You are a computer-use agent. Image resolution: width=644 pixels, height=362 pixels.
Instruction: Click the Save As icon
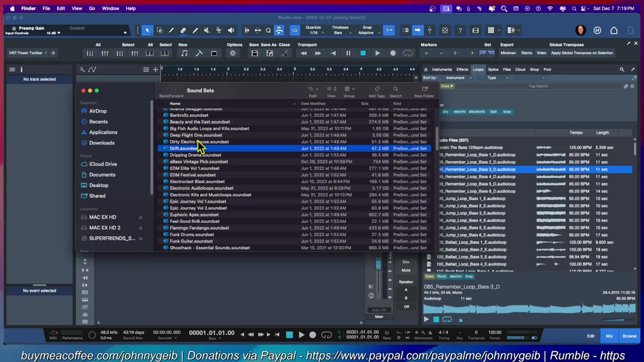[270, 53]
